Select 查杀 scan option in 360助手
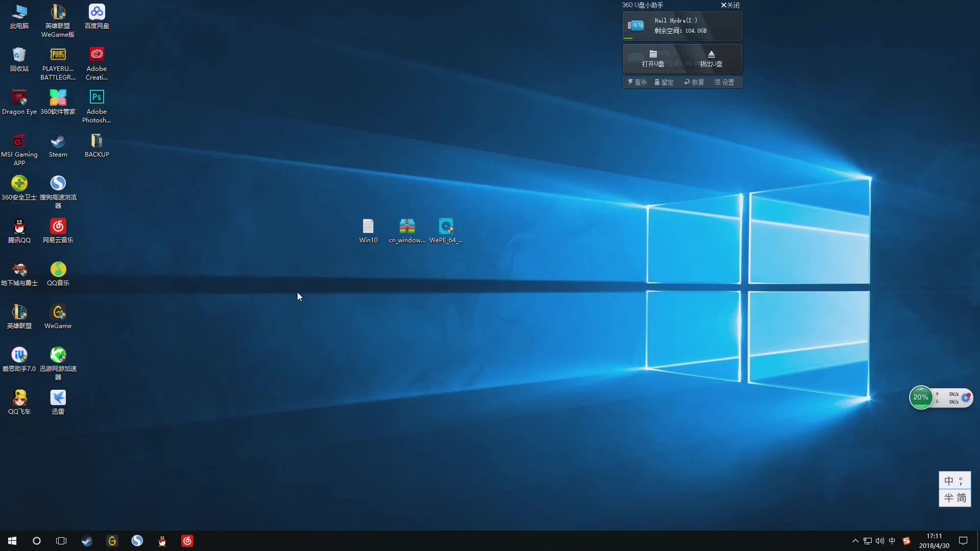The image size is (980, 551). tap(638, 82)
